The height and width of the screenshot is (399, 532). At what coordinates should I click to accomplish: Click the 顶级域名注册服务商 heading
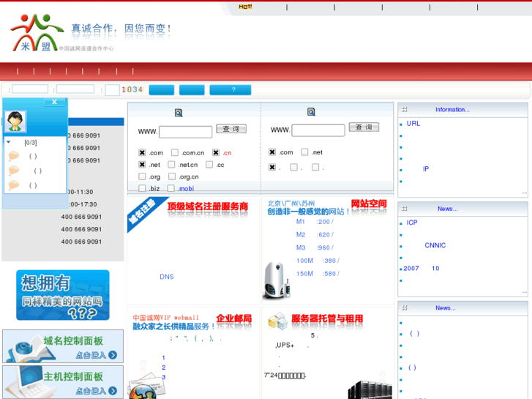point(208,206)
